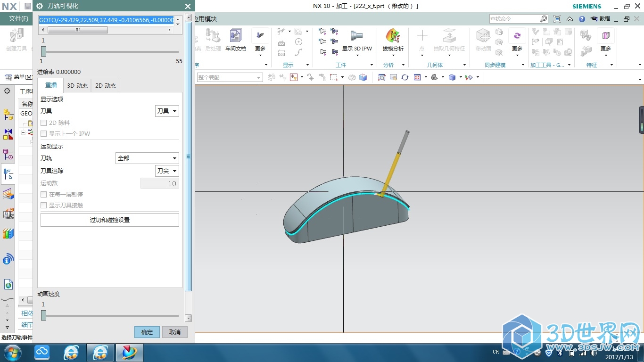Open the 文件(F) menu

[18, 19]
